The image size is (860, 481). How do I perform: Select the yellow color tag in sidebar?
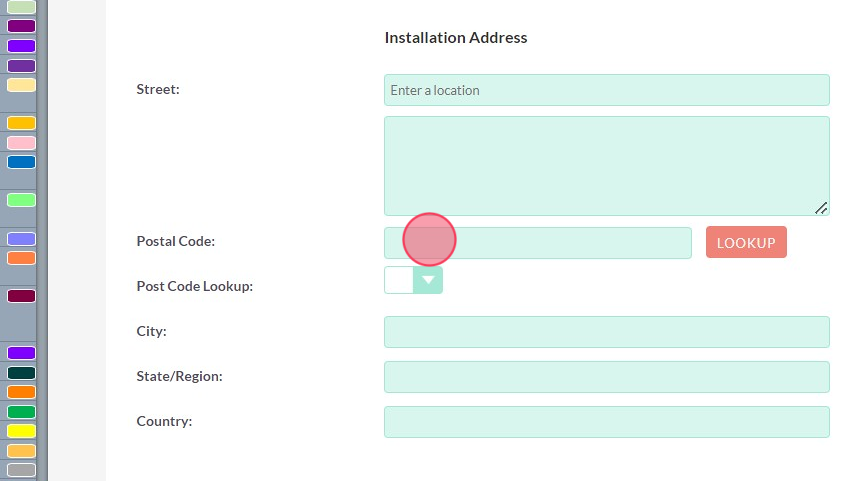click(21, 431)
